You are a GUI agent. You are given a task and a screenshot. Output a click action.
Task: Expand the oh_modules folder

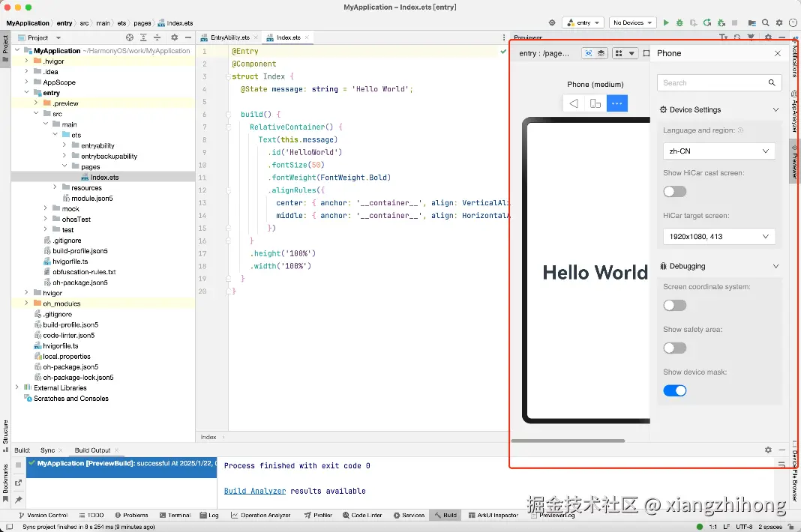[26, 303]
